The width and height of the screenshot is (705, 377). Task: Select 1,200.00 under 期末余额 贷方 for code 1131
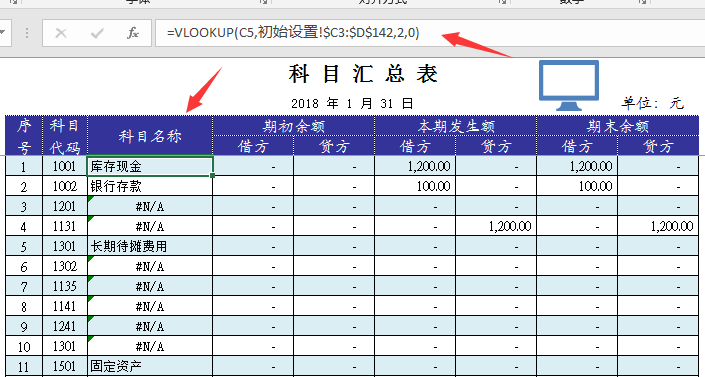pos(658,226)
